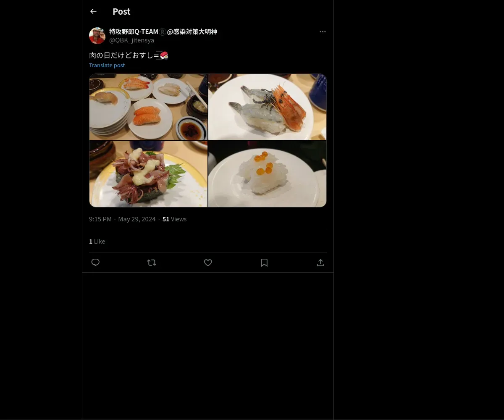Open the author's profile avatar
This screenshot has height=420, width=504.
97,36
